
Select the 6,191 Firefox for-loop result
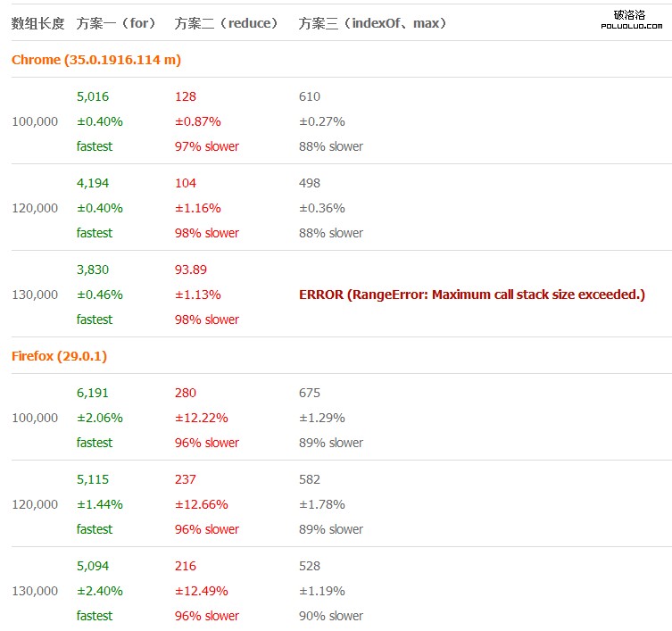pos(93,393)
